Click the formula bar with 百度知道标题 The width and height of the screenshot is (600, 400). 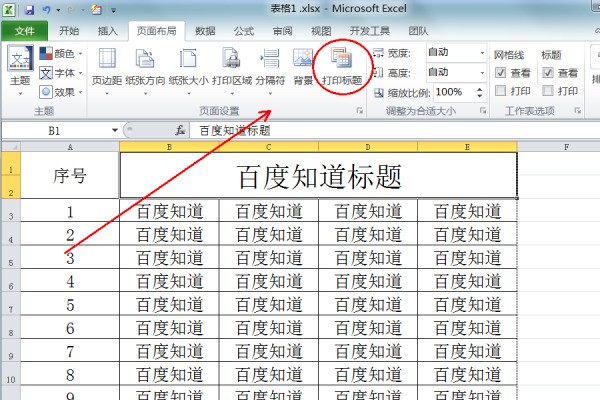pos(394,131)
